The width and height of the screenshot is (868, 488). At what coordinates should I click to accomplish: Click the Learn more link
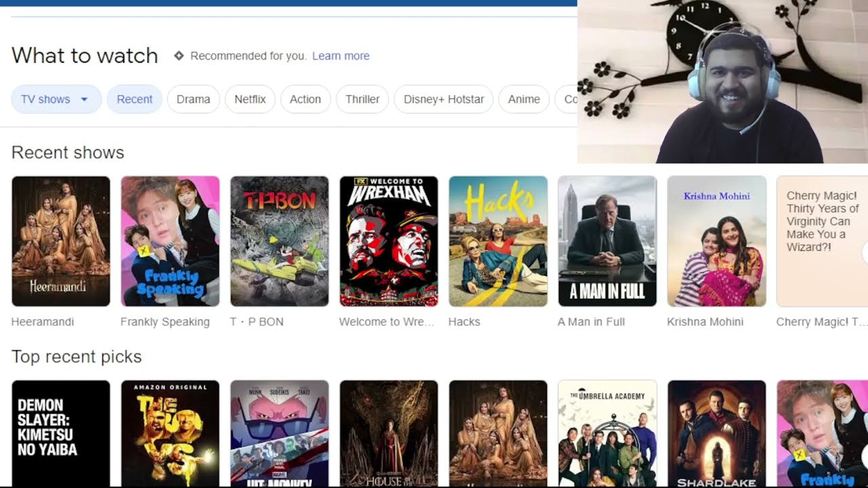tap(340, 56)
